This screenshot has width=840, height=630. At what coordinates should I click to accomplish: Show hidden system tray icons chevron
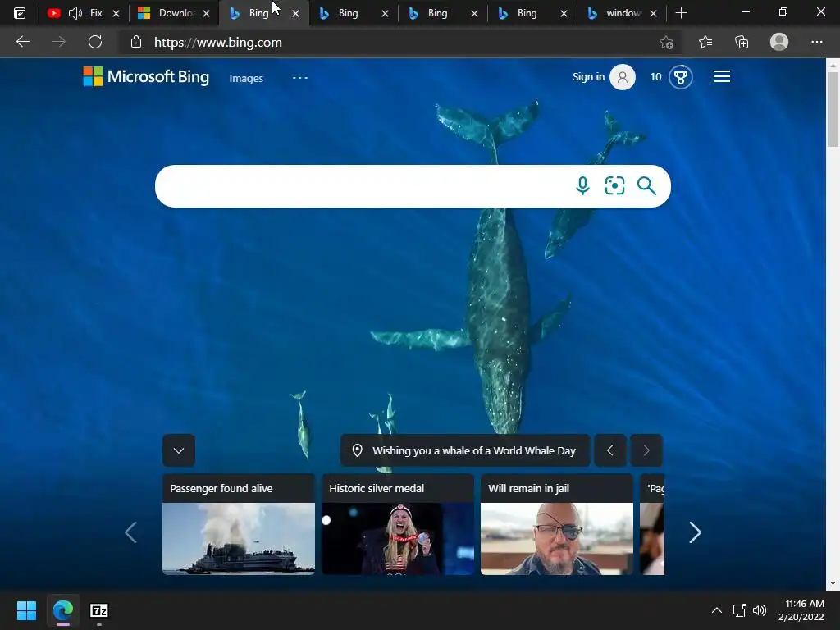pos(717,610)
